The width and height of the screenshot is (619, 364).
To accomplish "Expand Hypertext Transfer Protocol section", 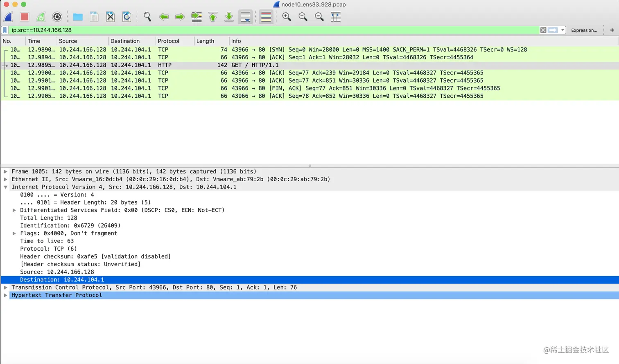I will (6, 295).
